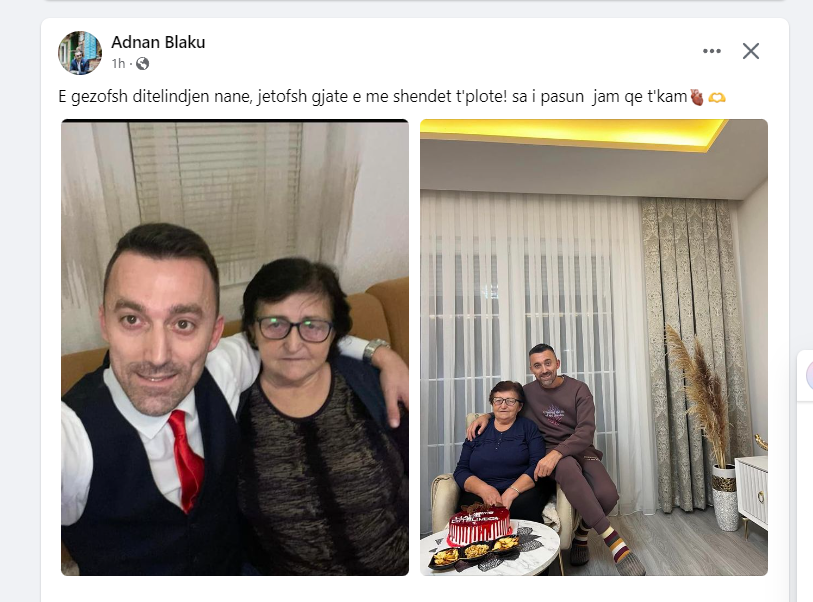Screen dimensions: 813x602
Task: Click the striped socks in right photo
Action: pos(615,544)
